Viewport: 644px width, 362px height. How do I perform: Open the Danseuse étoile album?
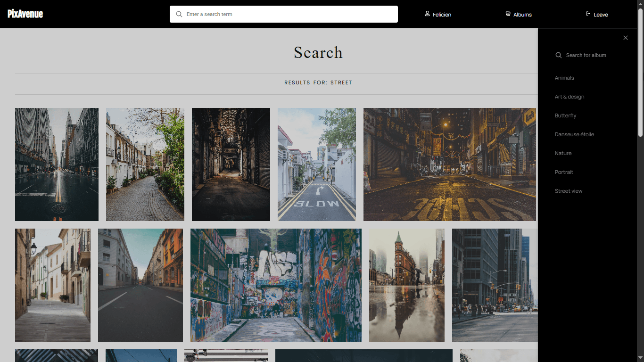coord(574,134)
